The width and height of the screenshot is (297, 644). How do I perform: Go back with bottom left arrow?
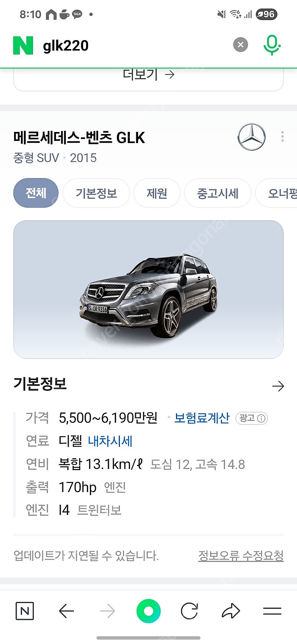tap(66, 611)
